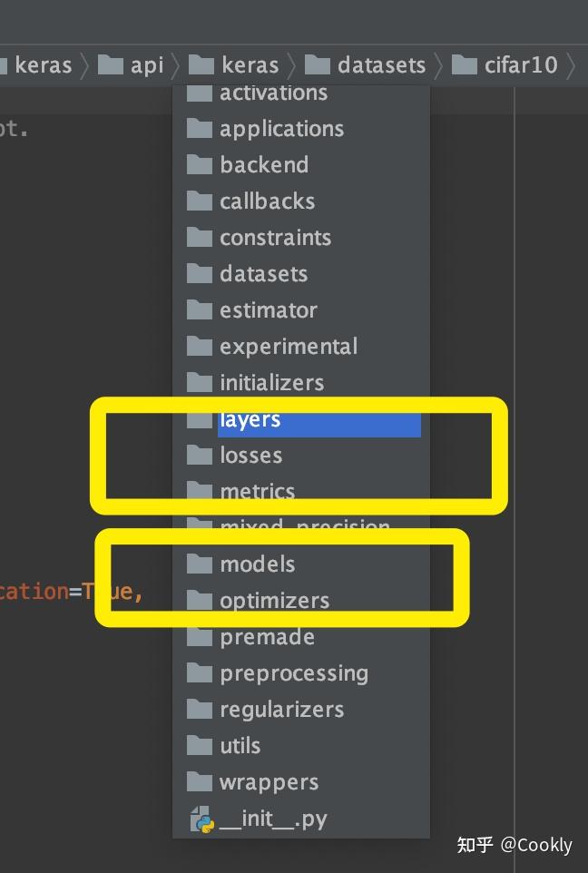588x873 pixels.
Task: Choose preprocessing in the popup list
Action: point(301,673)
